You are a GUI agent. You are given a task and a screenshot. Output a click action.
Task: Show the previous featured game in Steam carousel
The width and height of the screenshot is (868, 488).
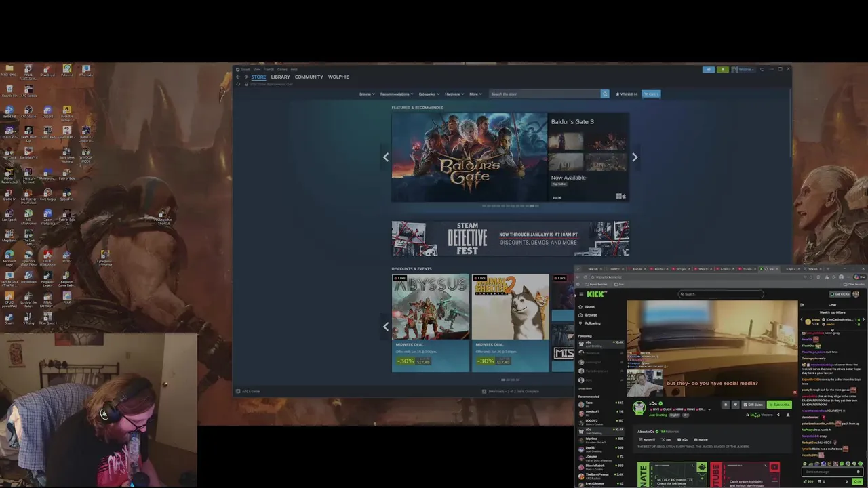pyautogui.click(x=386, y=157)
